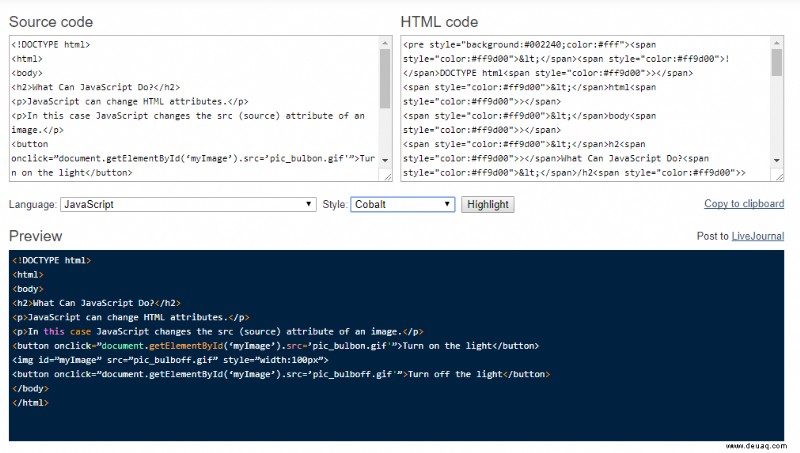
Task: Click the Style dropdown arrow
Action: (446, 204)
